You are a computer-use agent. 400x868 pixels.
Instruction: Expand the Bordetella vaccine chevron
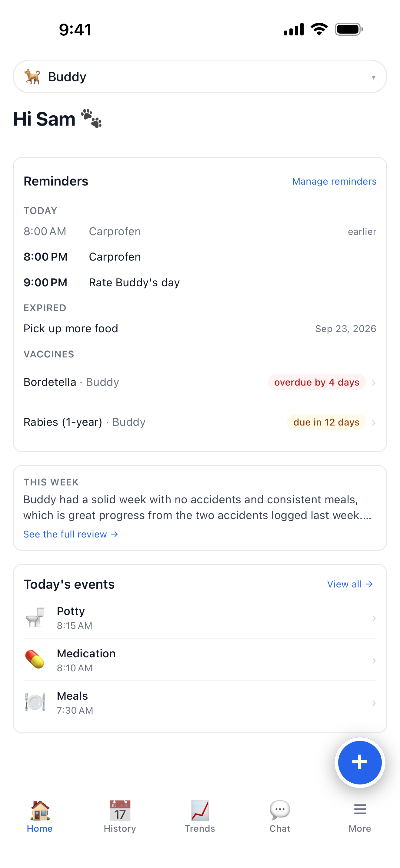pos(374,383)
